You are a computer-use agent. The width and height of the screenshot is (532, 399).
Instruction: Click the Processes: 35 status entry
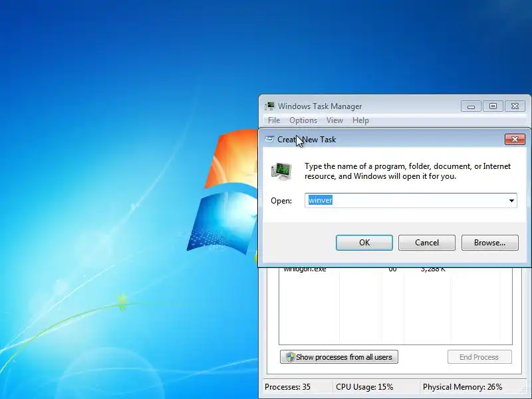coord(287,387)
